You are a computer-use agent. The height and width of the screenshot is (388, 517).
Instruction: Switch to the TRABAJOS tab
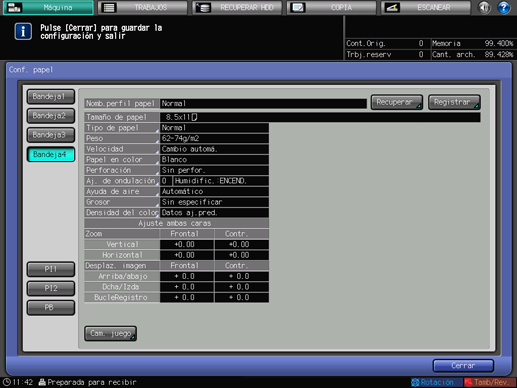[143, 7]
